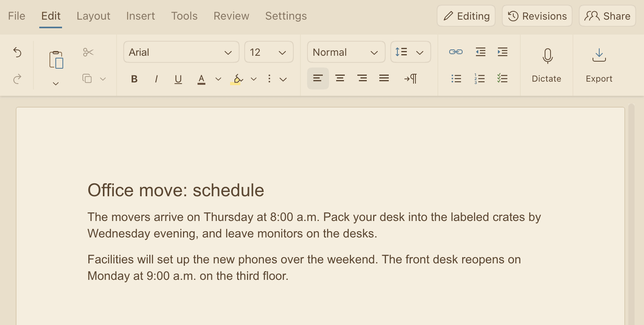Start Dictate with the microphone
The width and height of the screenshot is (644, 325).
tap(547, 56)
